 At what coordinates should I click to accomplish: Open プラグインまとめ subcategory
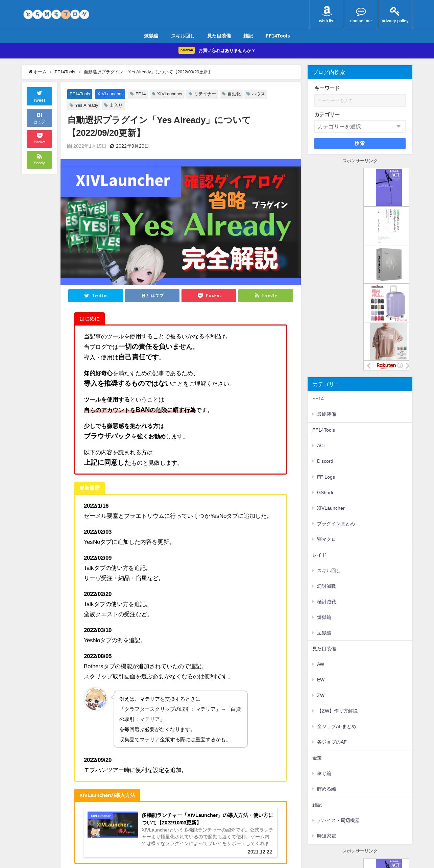(x=336, y=524)
